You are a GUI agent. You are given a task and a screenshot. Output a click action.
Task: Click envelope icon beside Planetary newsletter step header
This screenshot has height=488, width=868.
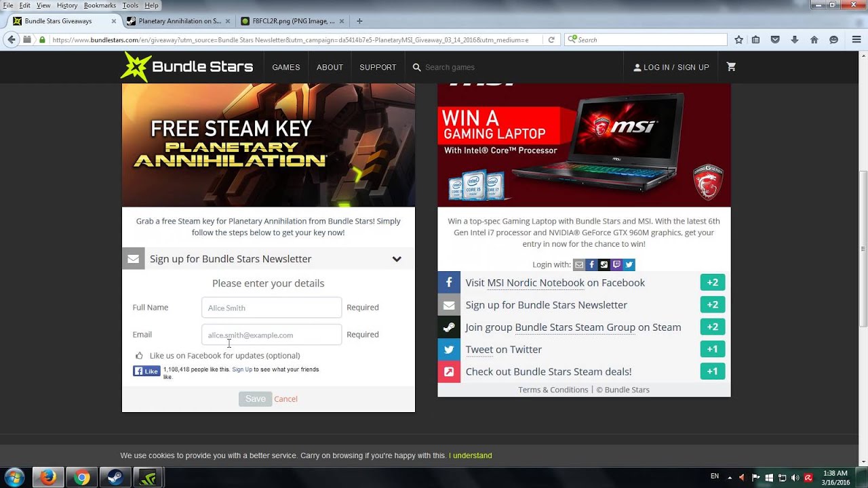click(134, 259)
